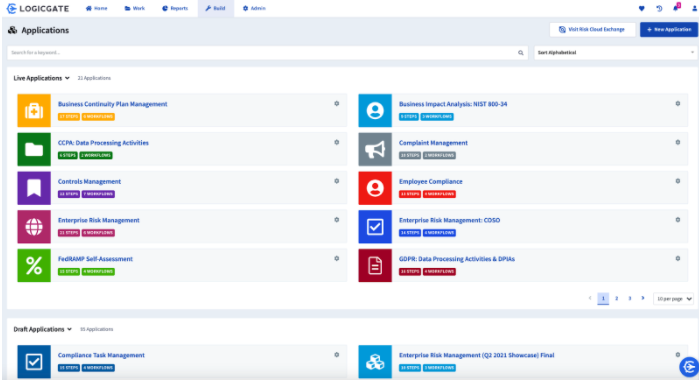699x380 pixels.
Task: Open settings gear for Employee Compliance
Action: 678,181
